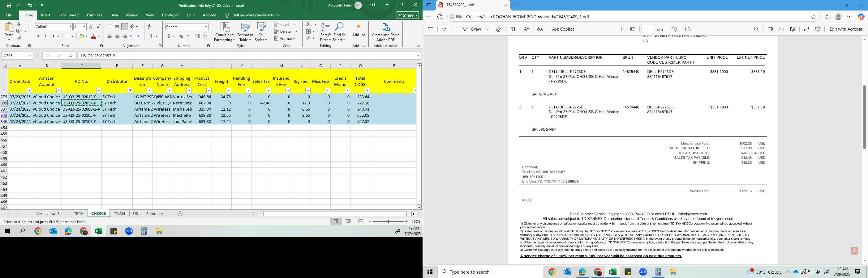Open the Number format General dropdown
Screen dimensions: 868x278
206,27
